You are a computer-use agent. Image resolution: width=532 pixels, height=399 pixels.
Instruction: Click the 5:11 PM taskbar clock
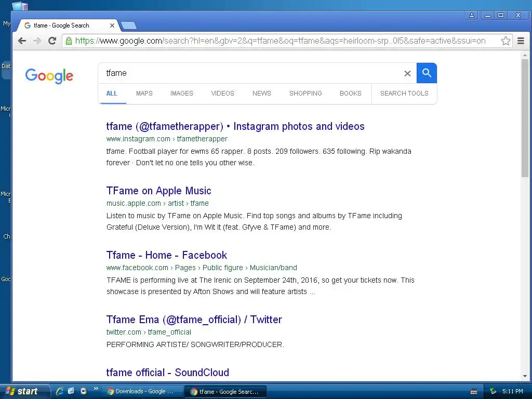513,391
